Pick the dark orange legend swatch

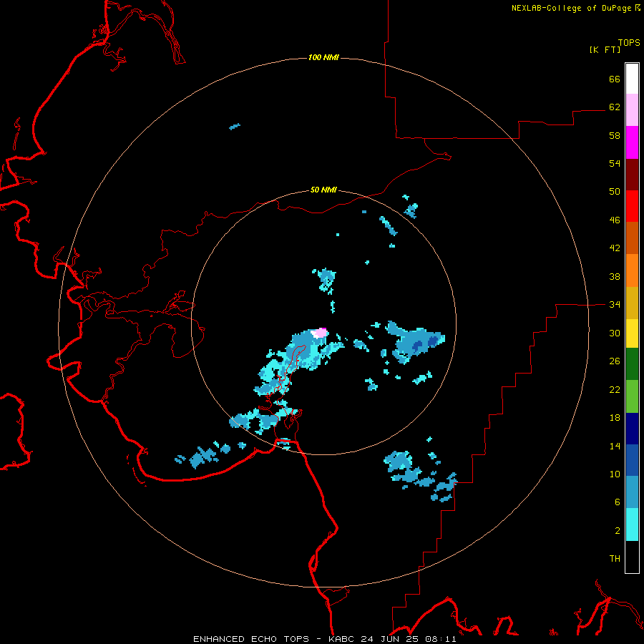632,238
